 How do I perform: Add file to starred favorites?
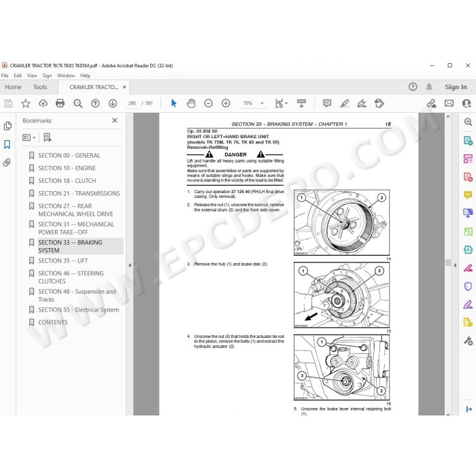(26, 103)
